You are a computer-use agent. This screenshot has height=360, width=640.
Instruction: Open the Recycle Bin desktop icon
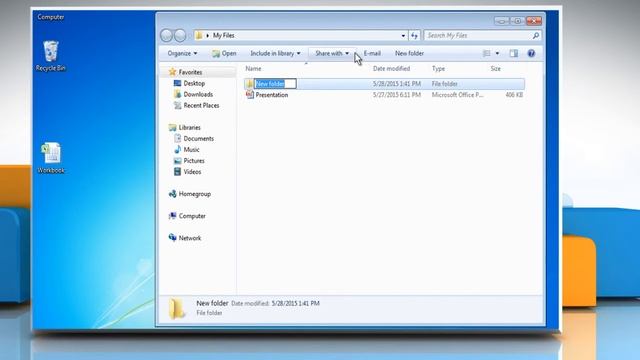51,56
